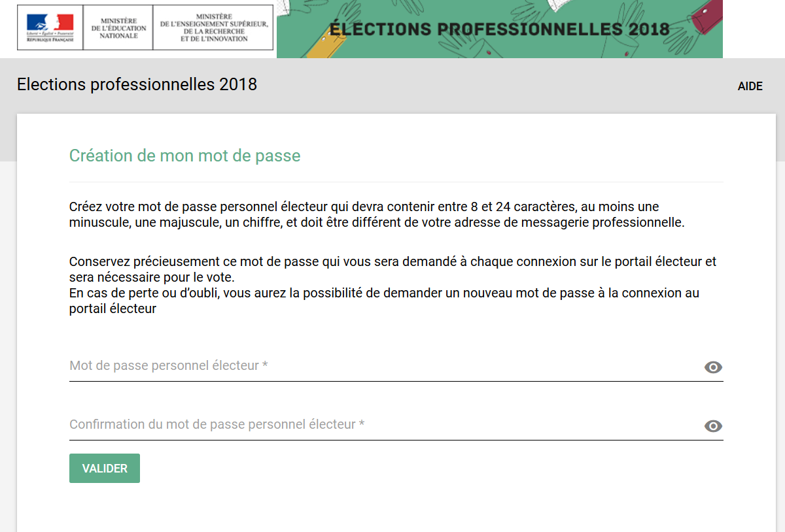Toggle visibility of the password confirmation field
This screenshot has height=532, width=785.
pos(713,426)
